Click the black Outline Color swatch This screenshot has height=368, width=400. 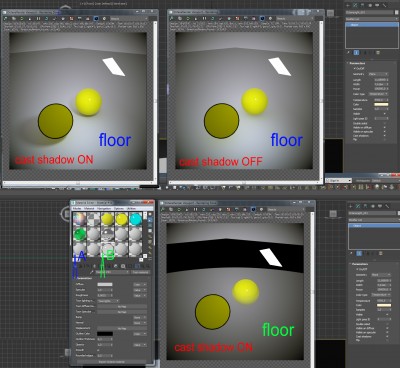[105, 334]
